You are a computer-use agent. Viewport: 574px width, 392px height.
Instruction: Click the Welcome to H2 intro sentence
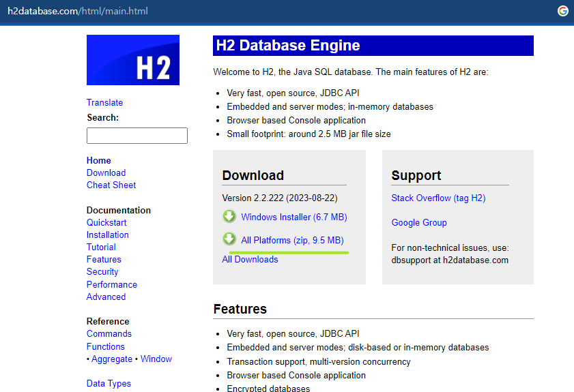(351, 72)
